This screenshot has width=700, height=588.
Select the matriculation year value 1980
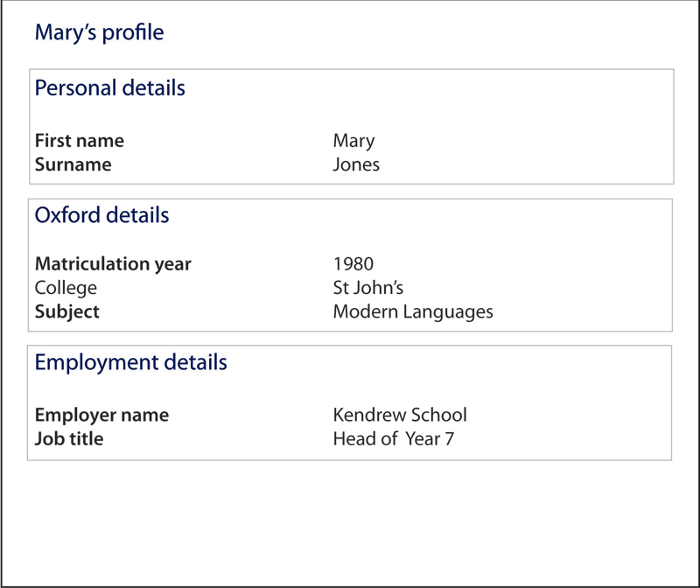353,264
